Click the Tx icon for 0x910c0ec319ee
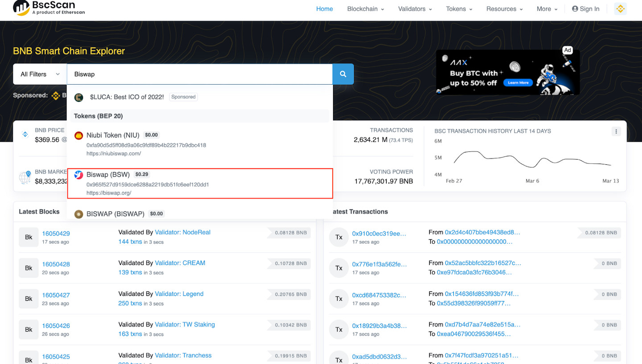This screenshot has height=364, width=642. tap(339, 237)
